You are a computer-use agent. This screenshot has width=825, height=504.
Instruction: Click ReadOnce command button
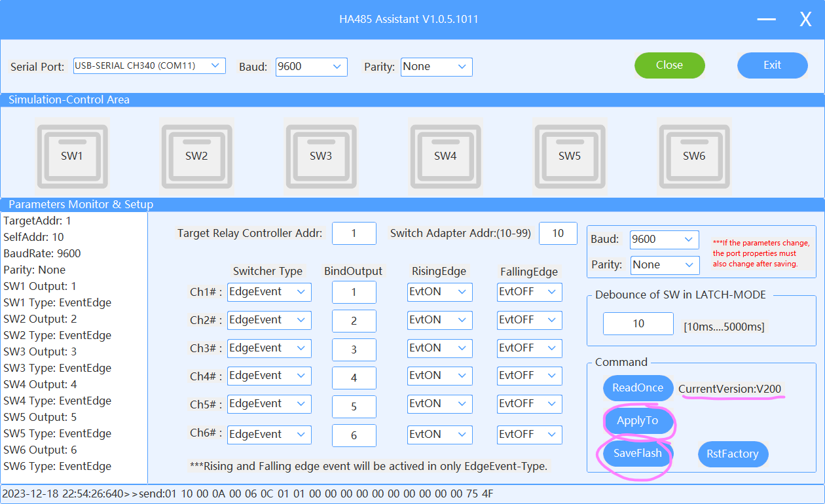pos(638,388)
